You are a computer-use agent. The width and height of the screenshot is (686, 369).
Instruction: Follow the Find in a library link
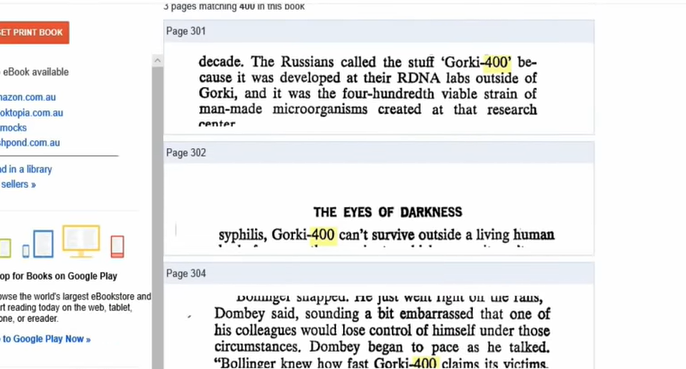click(26, 169)
